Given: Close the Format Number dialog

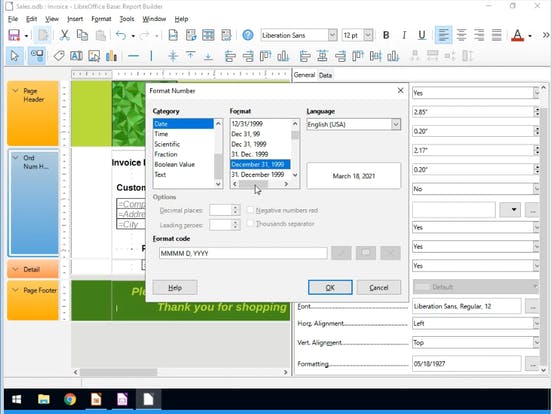Looking at the screenshot, I should [400, 90].
